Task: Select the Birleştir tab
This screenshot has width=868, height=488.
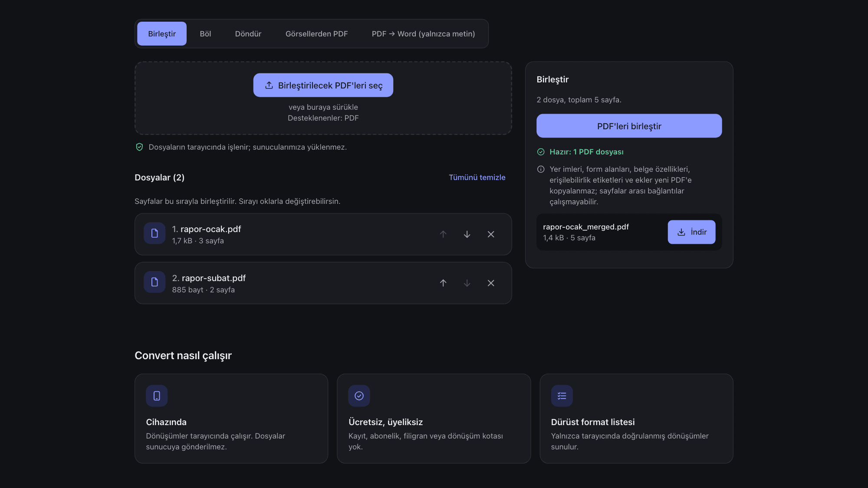Action: [162, 33]
